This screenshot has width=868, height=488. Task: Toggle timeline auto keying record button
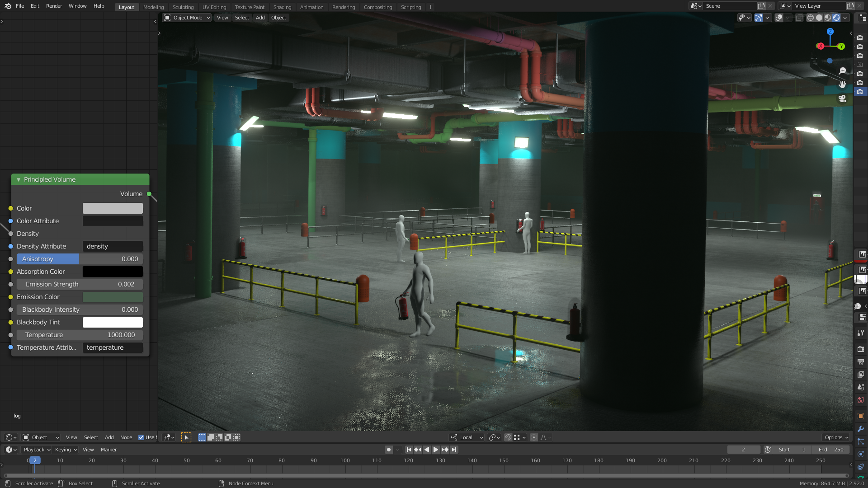[388, 450]
